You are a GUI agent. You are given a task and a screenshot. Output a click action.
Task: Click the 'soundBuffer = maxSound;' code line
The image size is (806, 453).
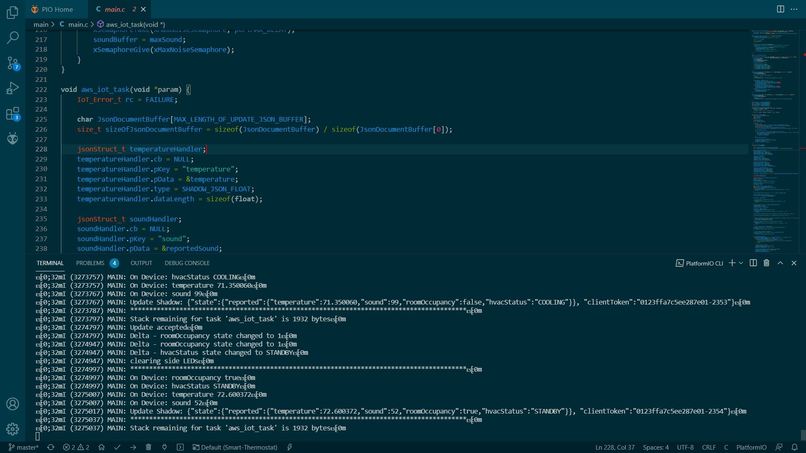pyautogui.click(x=139, y=40)
